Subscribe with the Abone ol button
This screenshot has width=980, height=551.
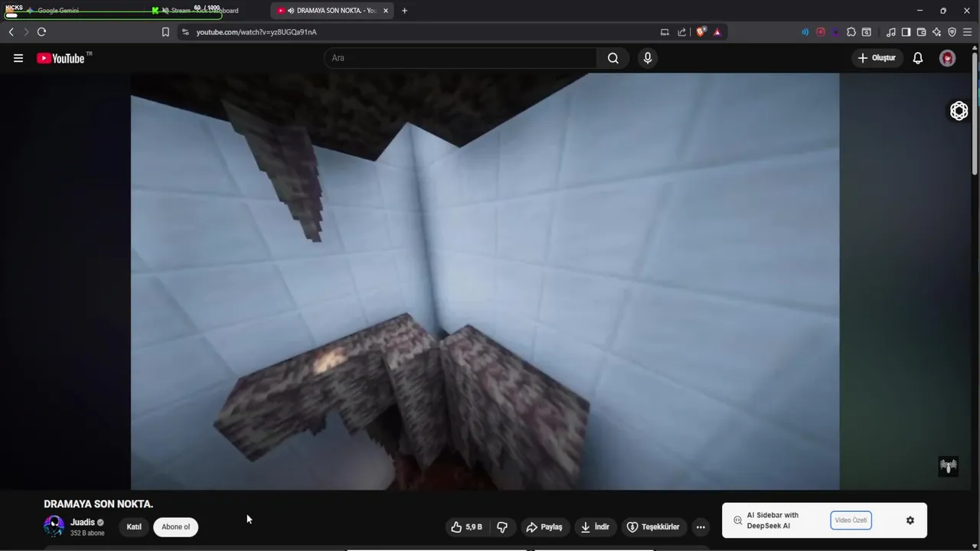[175, 527]
